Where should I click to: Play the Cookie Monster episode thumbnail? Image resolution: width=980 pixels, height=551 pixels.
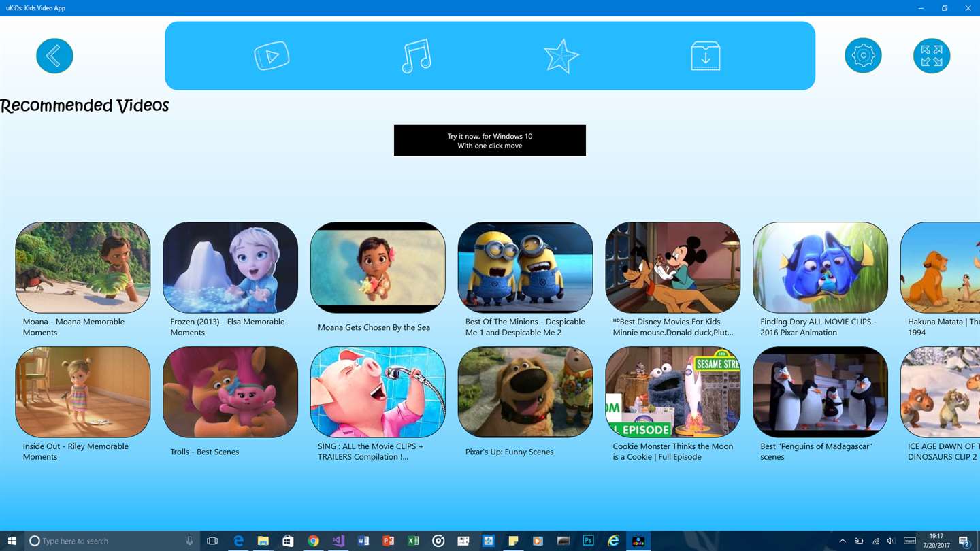tap(673, 392)
